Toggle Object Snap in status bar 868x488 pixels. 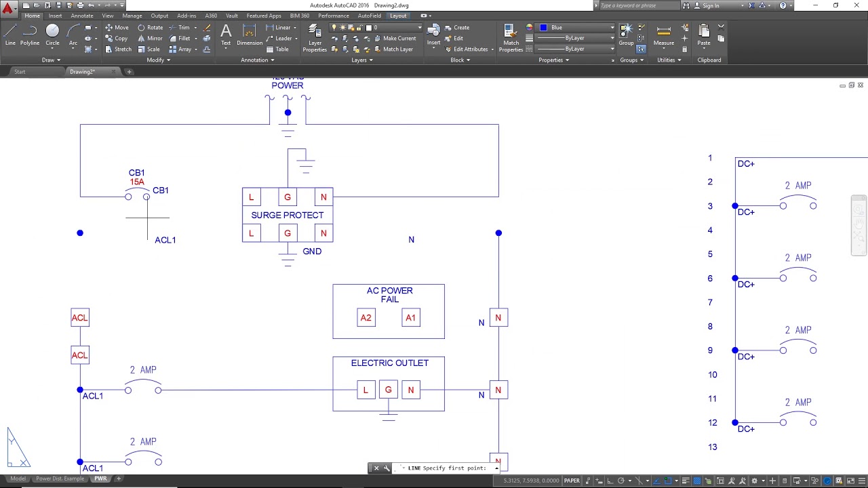tap(668, 481)
